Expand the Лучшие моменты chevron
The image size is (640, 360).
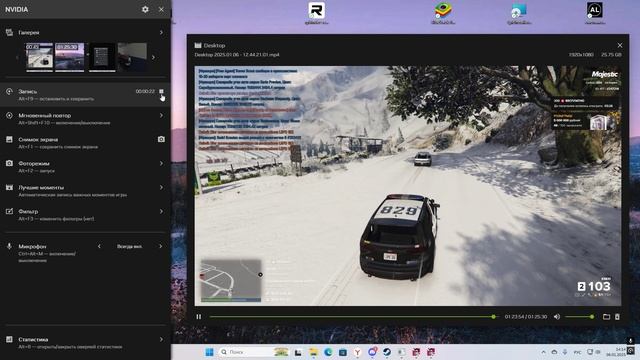tap(161, 187)
